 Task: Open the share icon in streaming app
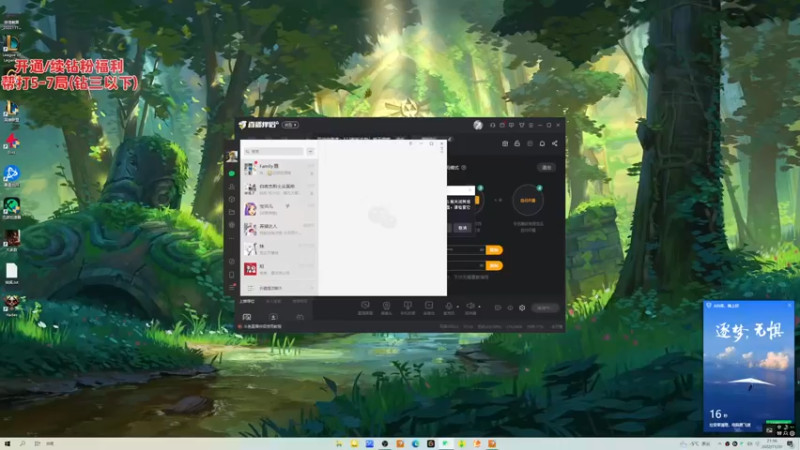[x=555, y=143]
